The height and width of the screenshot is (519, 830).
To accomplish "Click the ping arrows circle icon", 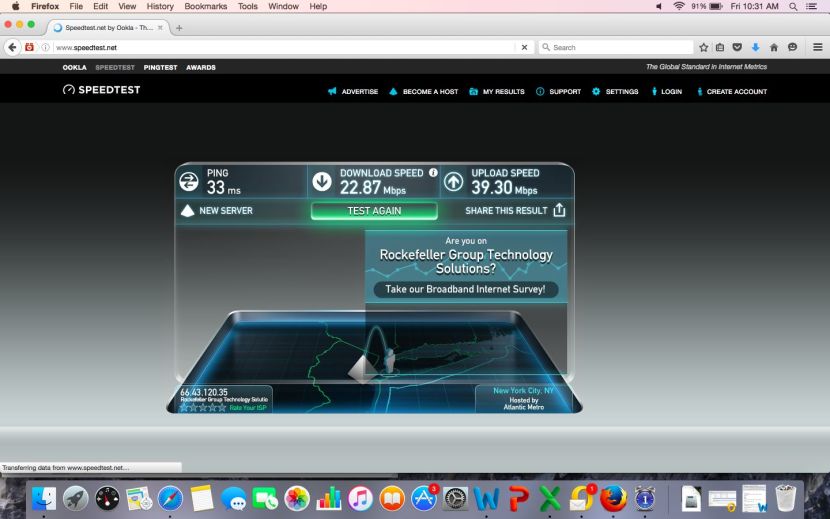I will point(188,182).
